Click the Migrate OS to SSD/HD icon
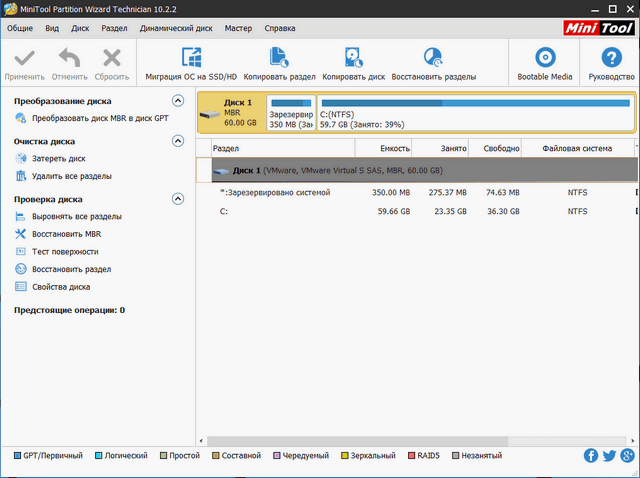Viewport: 640px width, 478px height. [x=191, y=57]
